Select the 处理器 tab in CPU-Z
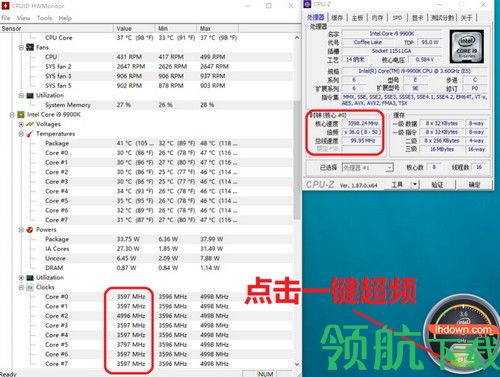The width and height of the screenshot is (500, 377). click(315, 17)
